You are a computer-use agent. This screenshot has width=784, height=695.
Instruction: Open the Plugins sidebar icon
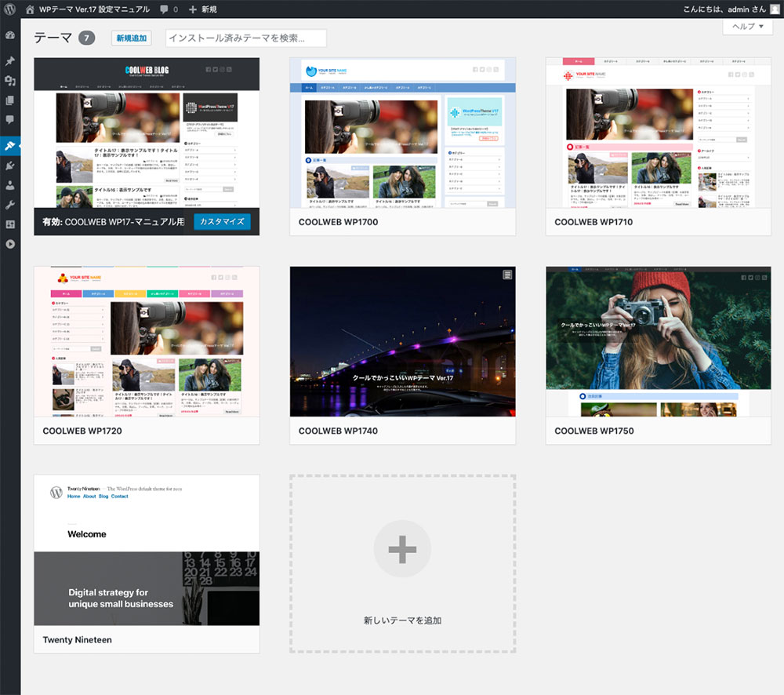pyautogui.click(x=10, y=166)
